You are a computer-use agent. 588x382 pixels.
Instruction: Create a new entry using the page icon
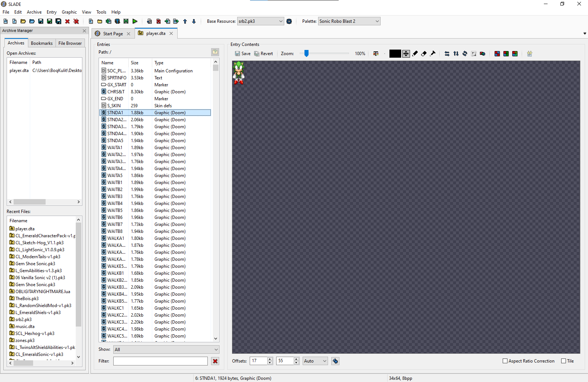click(91, 21)
